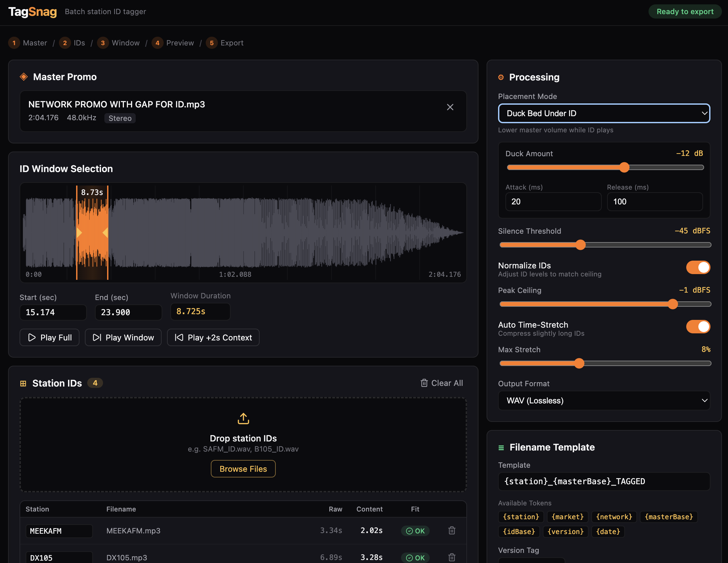Click the MEEKAFM.mp3 filename cell
728x563 pixels.
coord(133,531)
